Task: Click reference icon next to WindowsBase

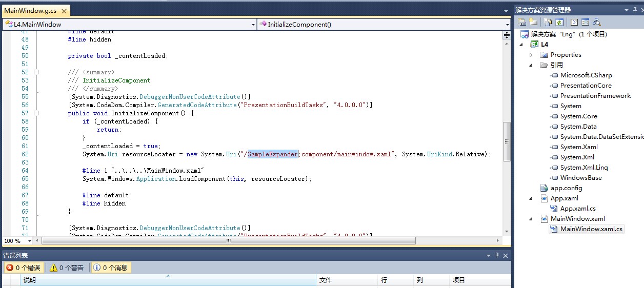Action: [554, 178]
